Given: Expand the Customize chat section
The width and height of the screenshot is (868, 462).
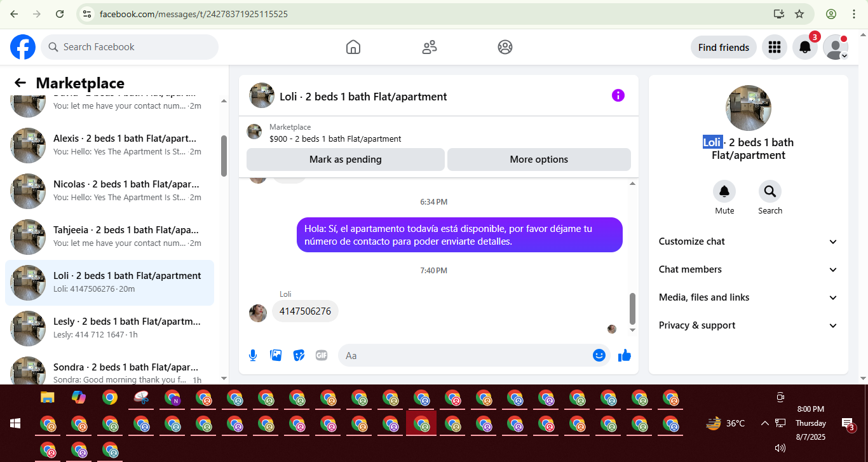Looking at the screenshot, I should pyautogui.click(x=749, y=241).
